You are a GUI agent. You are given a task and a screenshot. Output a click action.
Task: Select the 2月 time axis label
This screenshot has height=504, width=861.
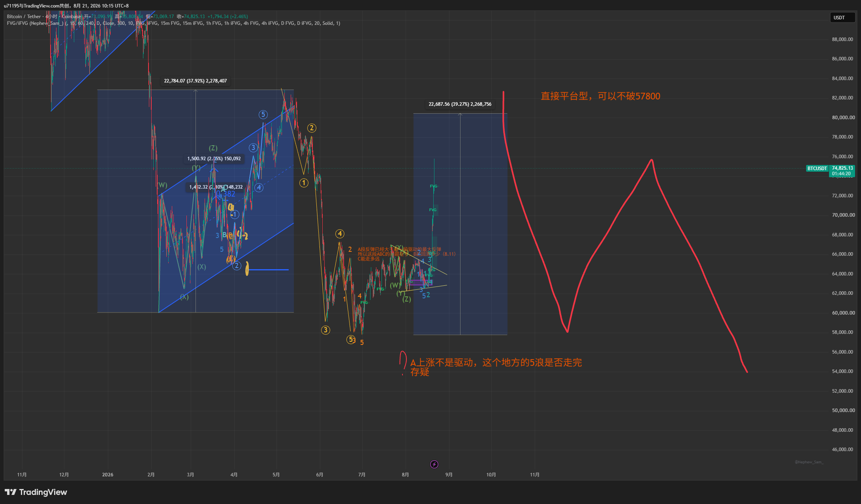[x=151, y=475]
